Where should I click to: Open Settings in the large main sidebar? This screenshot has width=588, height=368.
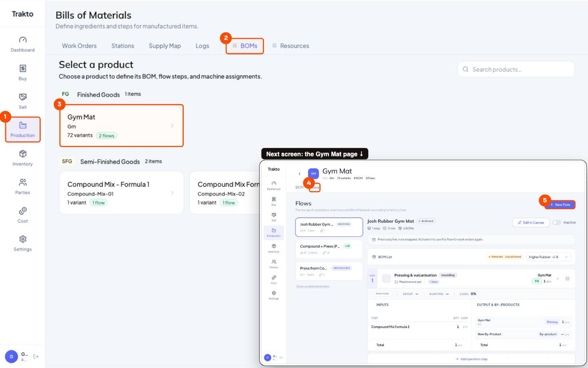(x=23, y=244)
